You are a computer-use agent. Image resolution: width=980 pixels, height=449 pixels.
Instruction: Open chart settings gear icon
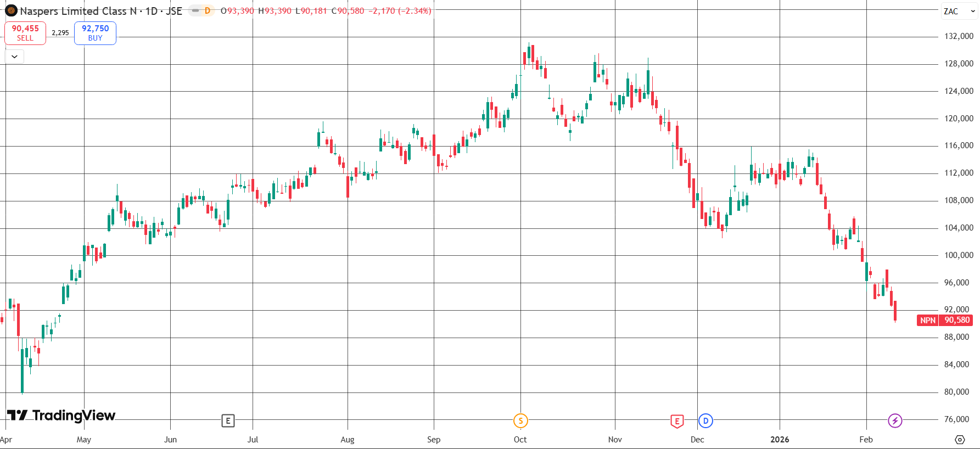[960, 440]
